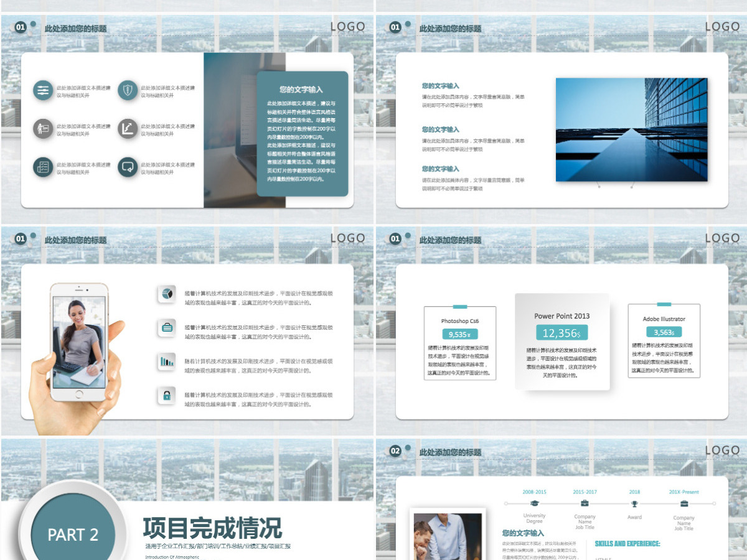Select the pie chart icon beside phone slide
This screenshot has height=560, width=747.
click(x=167, y=294)
